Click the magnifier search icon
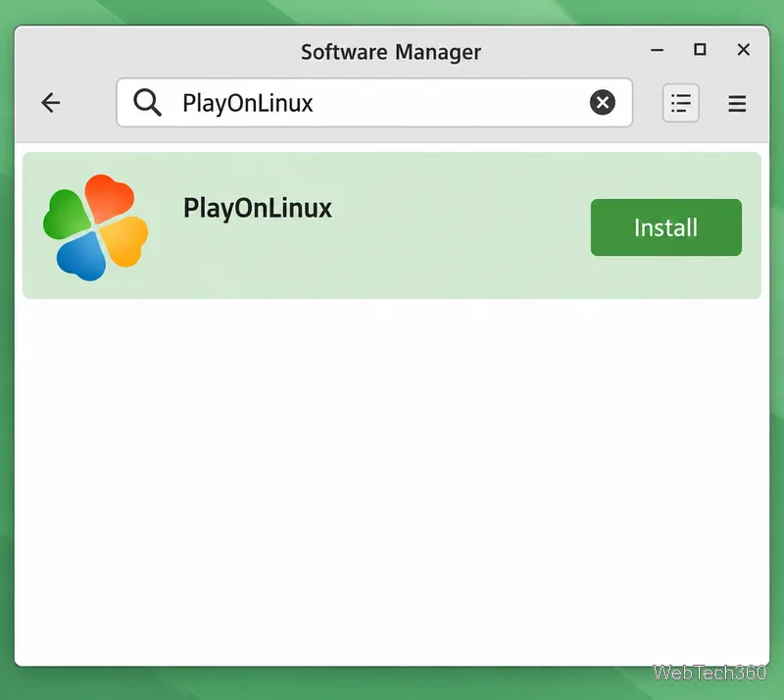 pyautogui.click(x=147, y=103)
